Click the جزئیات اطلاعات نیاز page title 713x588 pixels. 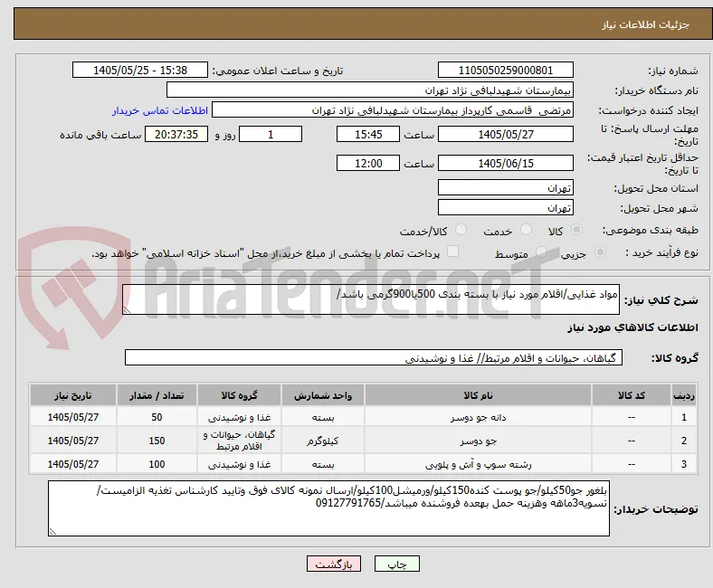pyautogui.click(x=646, y=24)
